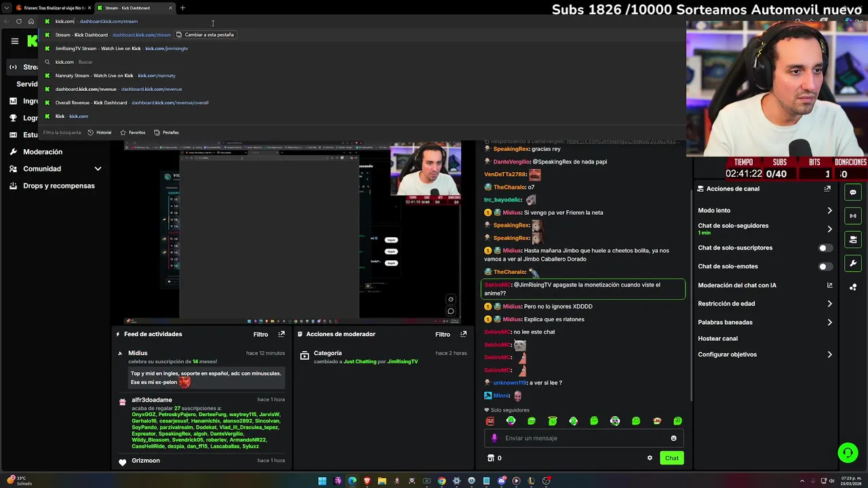Pop out the Acciones de canal panel
This screenshot has width=868, height=488.
[827, 189]
